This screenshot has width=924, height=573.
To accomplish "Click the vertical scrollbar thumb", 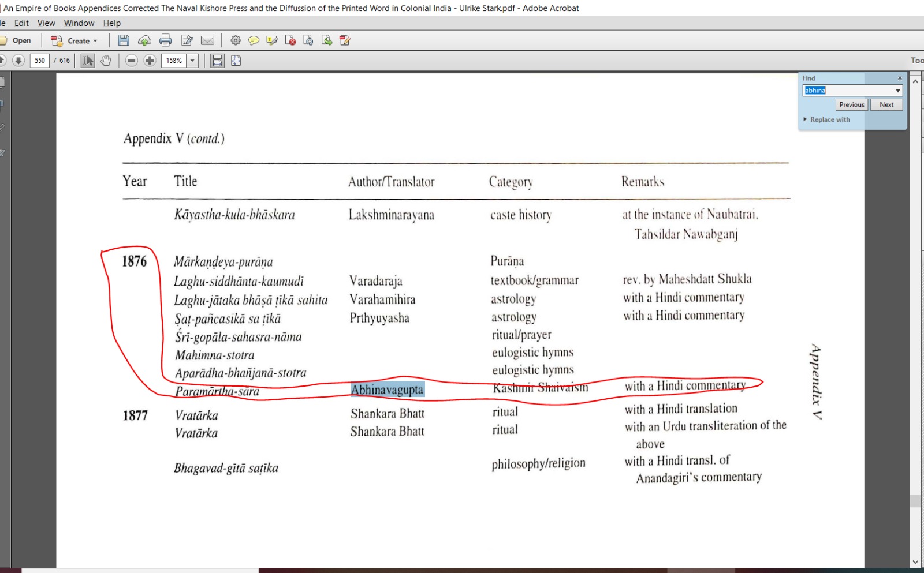I will pos(915,500).
